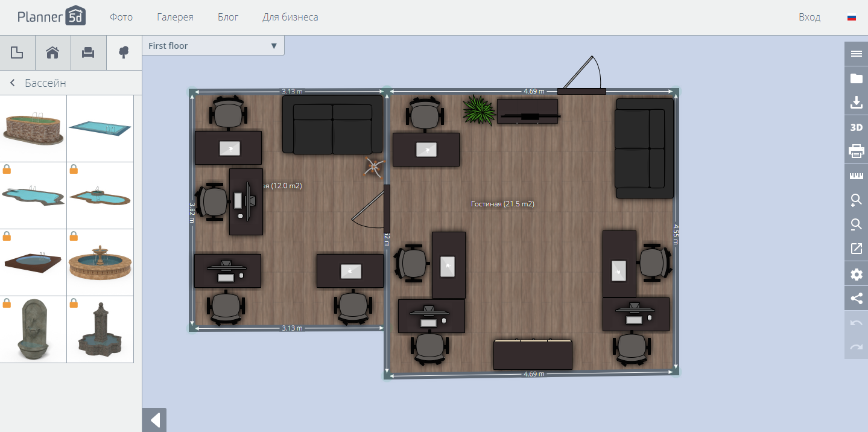Click the 4.55 m right dimension label
The width and height of the screenshot is (868, 432).
[x=676, y=233]
